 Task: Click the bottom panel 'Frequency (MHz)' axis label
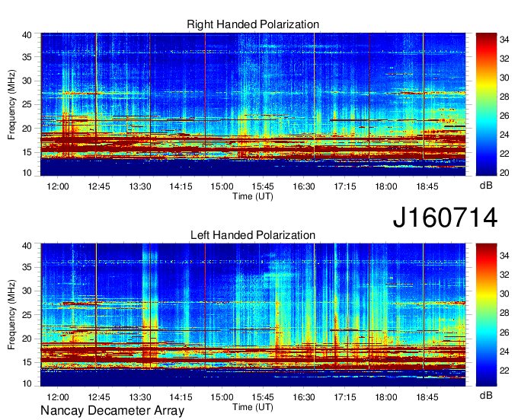tap(11, 315)
